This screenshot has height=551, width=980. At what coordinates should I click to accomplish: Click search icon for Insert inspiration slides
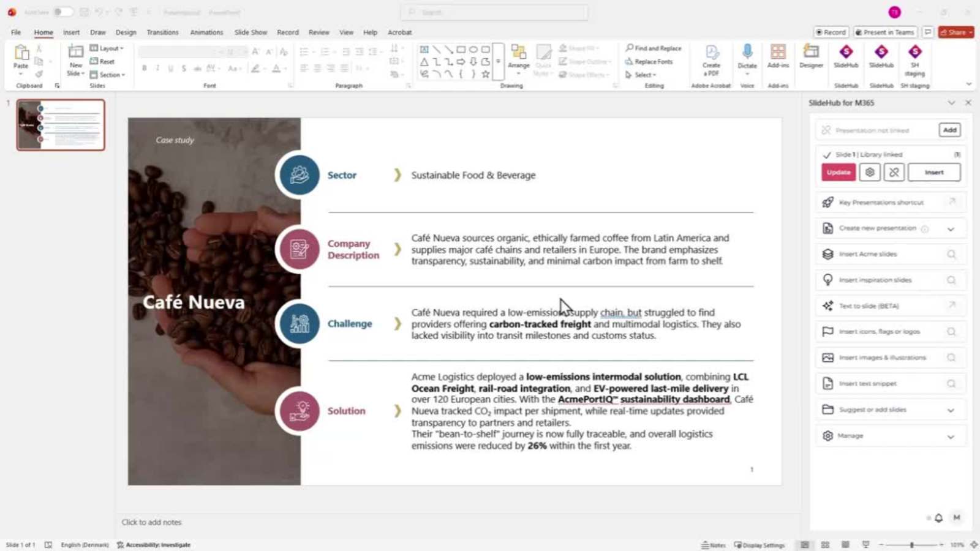pyautogui.click(x=951, y=280)
